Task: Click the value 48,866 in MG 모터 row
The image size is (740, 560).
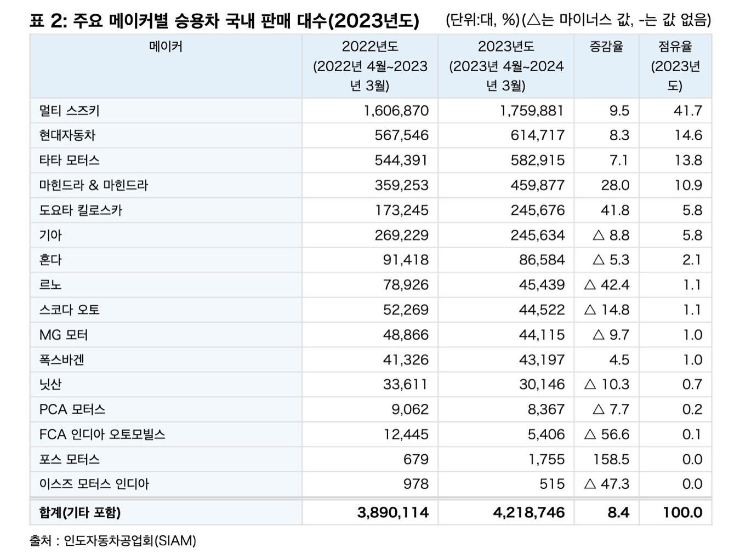Action: [406, 335]
